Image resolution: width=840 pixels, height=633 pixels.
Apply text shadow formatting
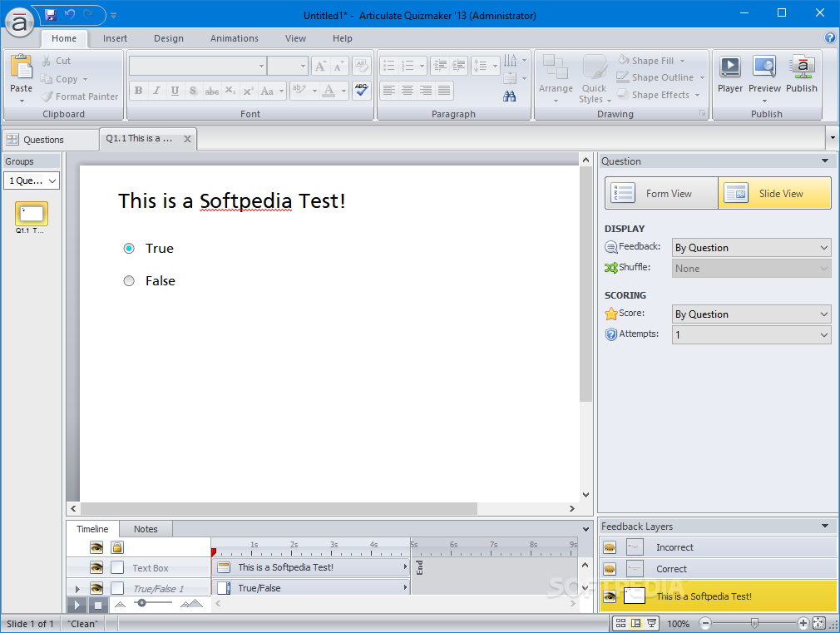tap(193, 91)
